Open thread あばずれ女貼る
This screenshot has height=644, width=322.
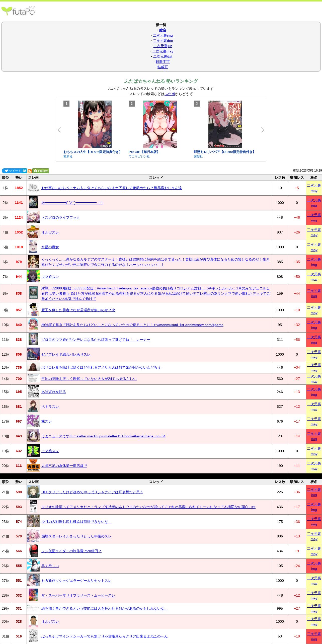tap(54, 392)
